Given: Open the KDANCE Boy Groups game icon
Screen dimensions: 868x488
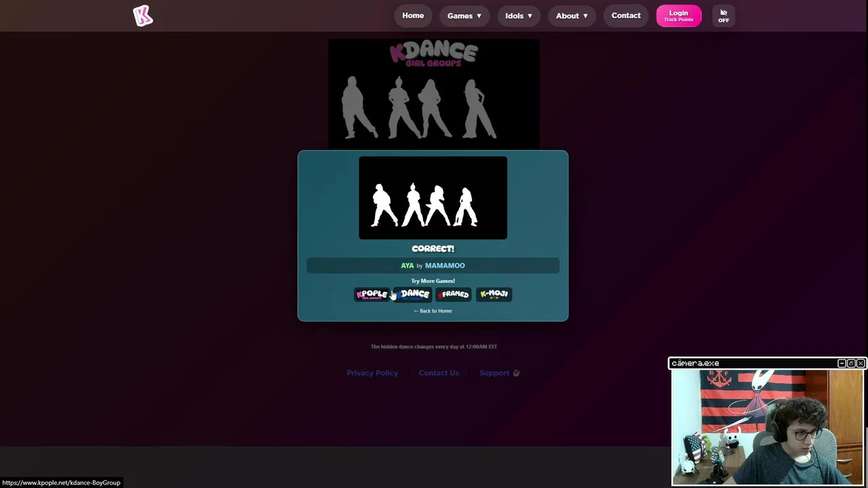Looking at the screenshot, I should pyautogui.click(x=413, y=294).
